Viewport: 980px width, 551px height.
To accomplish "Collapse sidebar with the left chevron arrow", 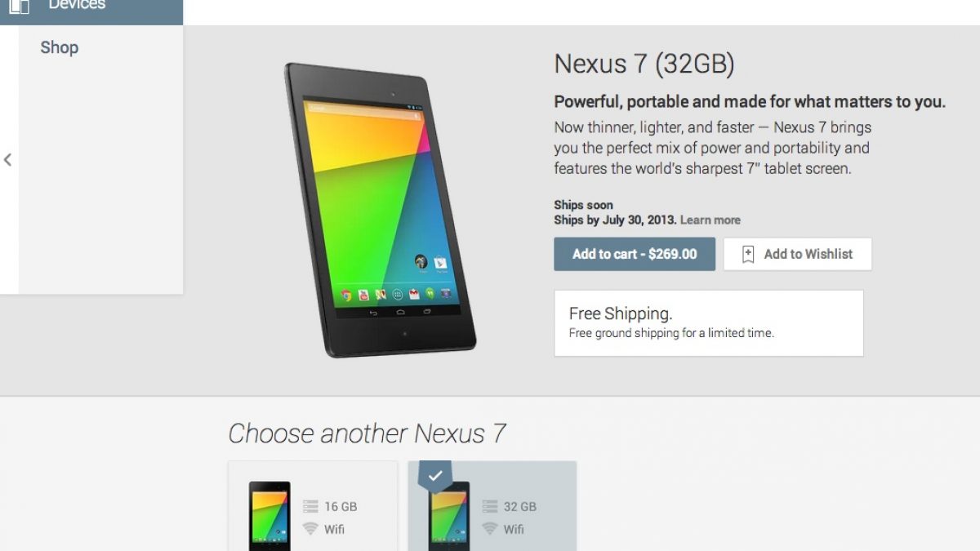I will 7,160.
